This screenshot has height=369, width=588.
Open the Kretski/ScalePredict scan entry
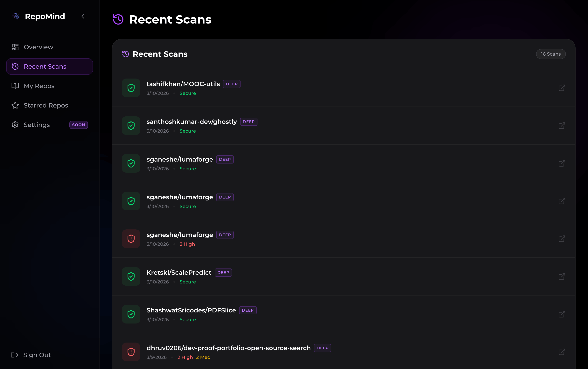click(x=179, y=272)
